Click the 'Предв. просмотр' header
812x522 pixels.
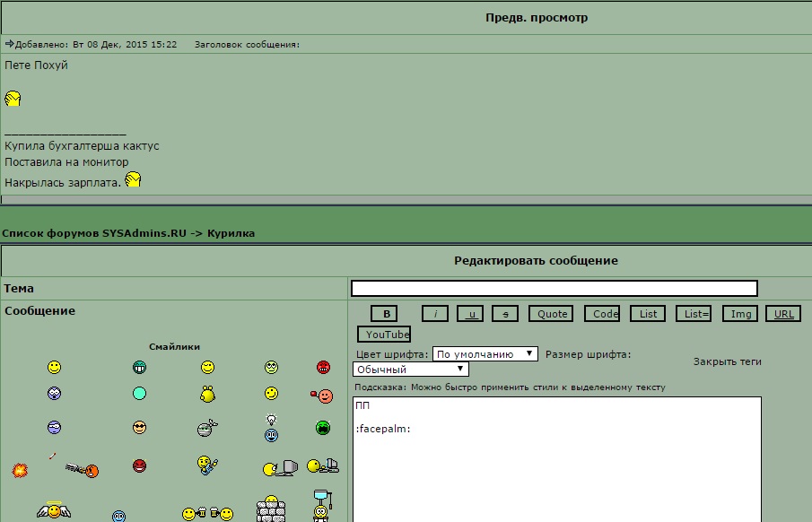coord(537,18)
